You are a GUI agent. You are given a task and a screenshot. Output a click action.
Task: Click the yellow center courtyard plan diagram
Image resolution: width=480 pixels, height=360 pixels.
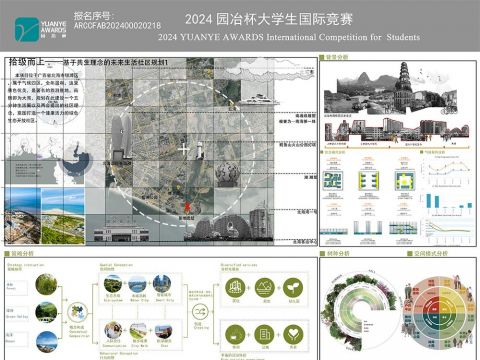[x=404, y=181]
